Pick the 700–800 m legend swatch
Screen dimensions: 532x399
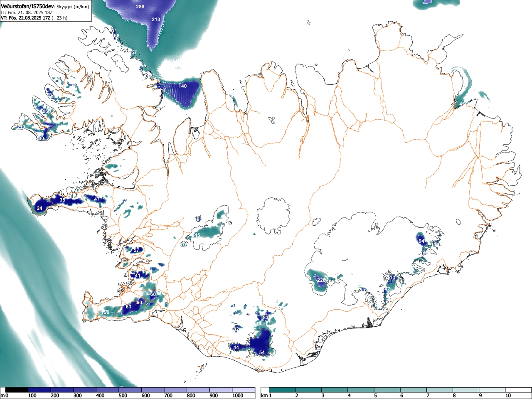click(x=175, y=390)
